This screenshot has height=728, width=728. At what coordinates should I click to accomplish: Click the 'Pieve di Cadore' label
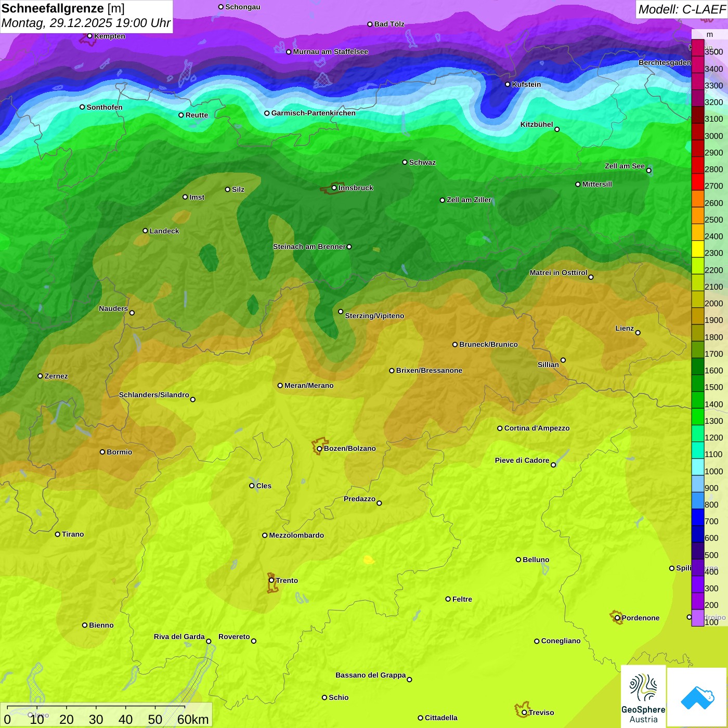[522, 460]
